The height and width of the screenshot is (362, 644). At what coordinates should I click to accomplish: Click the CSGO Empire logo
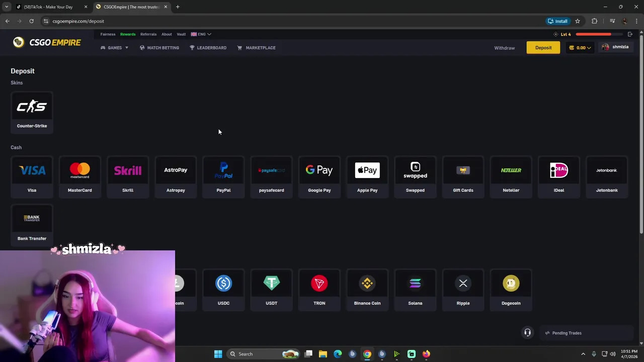47,42
